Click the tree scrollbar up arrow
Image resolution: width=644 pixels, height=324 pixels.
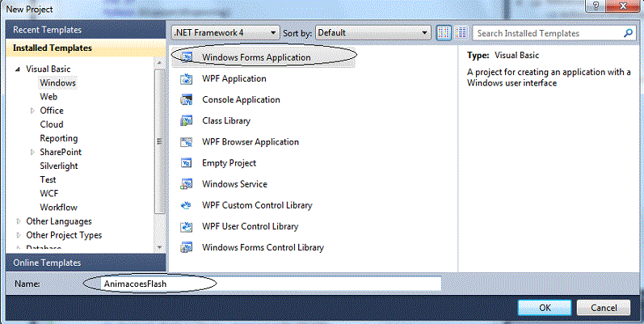click(x=160, y=63)
